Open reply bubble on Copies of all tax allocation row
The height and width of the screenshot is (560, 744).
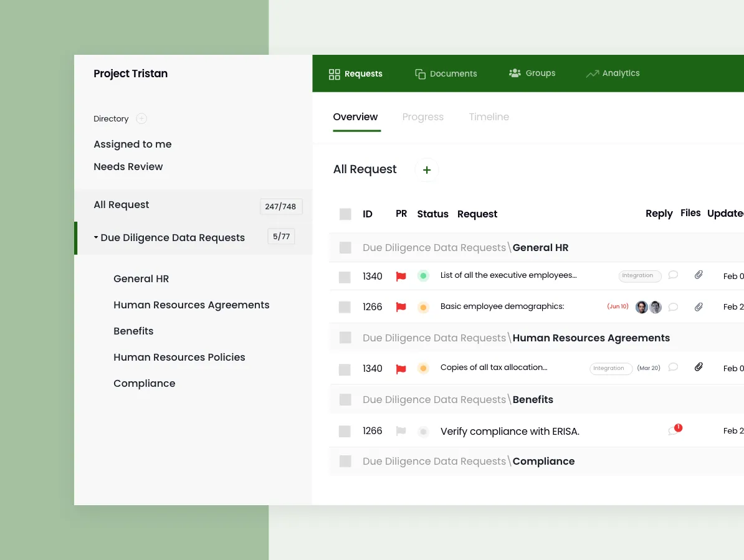pos(673,368)
